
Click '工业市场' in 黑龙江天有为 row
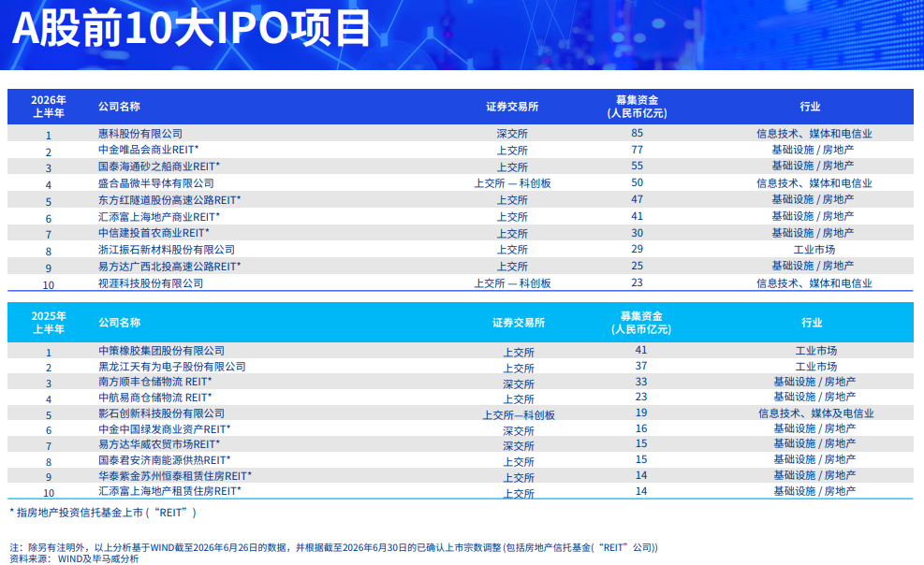816,367
